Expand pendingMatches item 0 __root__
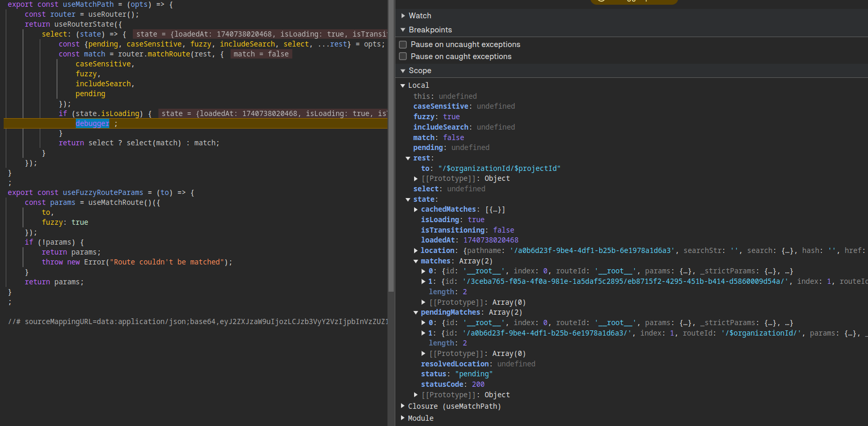This screenshot has height=426, width=868. pyautogui.click(x=424, y=323)
